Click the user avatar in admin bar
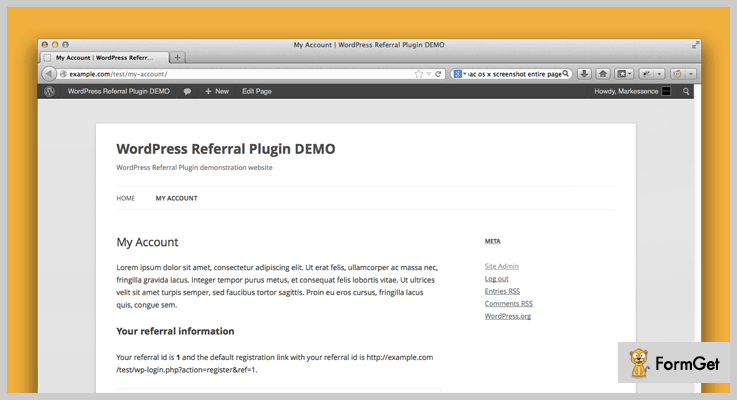Viewport: 737px width, 400px height. [x=666, y=91]
